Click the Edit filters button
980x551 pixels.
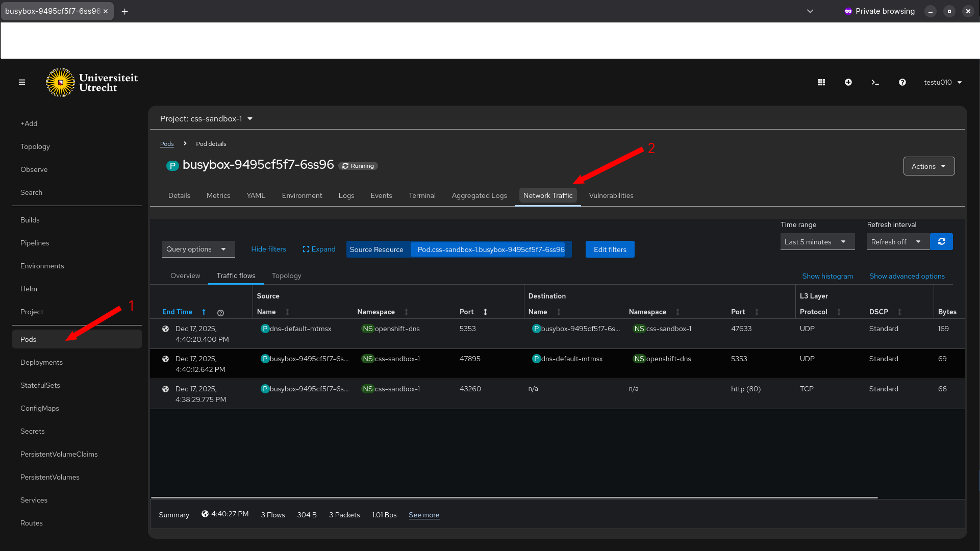(610, 249)
